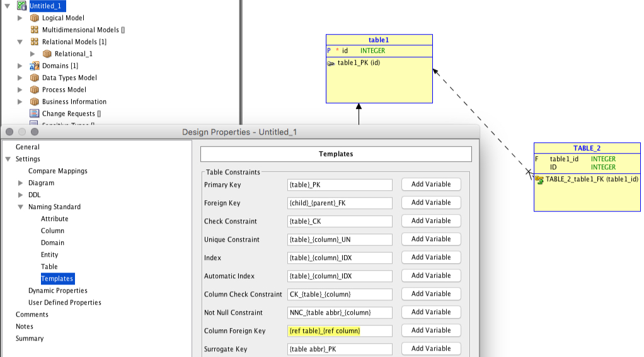Expand the Diagram settings node
Image resolution: width=644 pixels, height=357 pixels.
click(x=21, y=183)
